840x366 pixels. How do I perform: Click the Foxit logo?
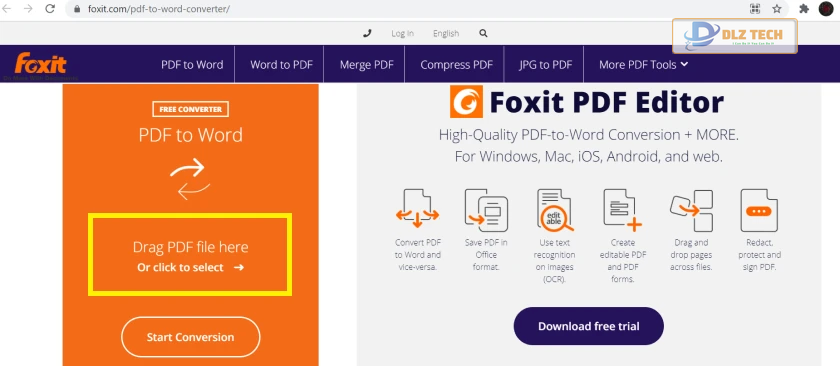(41, 64)
